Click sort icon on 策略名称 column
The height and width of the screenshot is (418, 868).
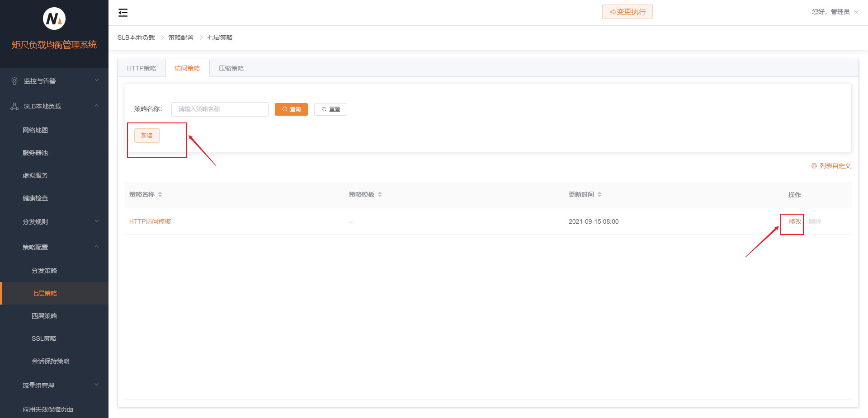pos(160,194)
